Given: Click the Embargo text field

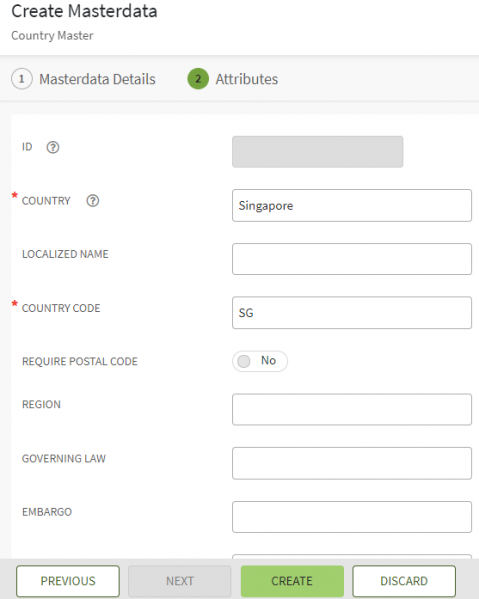Looking at the screenshot, I should (x=352, y=517).
